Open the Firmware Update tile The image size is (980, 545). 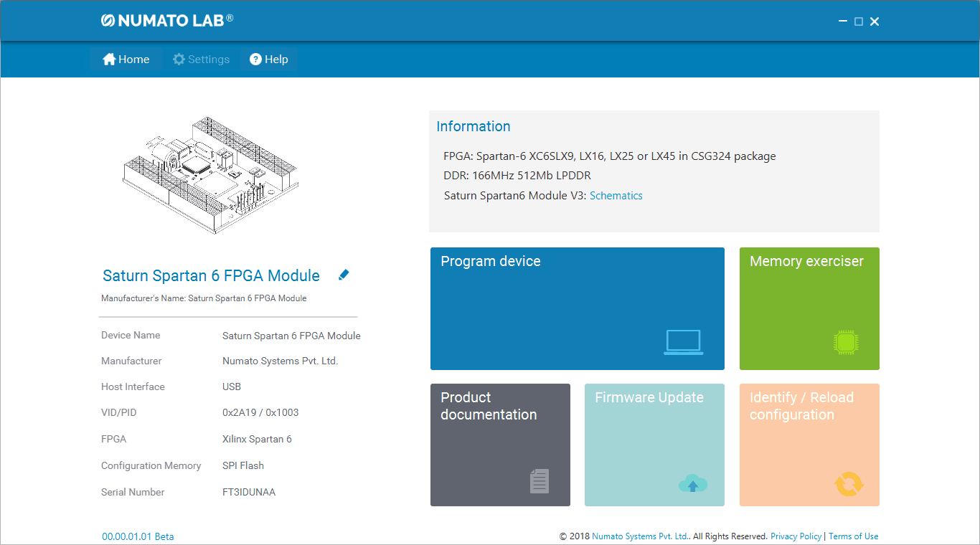pyautogui.click(x=654, y=445)
